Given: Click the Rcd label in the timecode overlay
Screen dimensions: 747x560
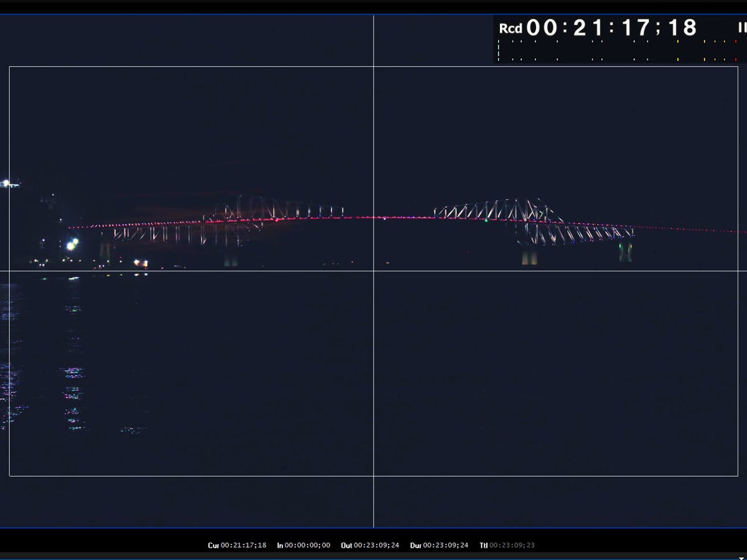Looking at the screenshot, I should (x=510, y=29).
